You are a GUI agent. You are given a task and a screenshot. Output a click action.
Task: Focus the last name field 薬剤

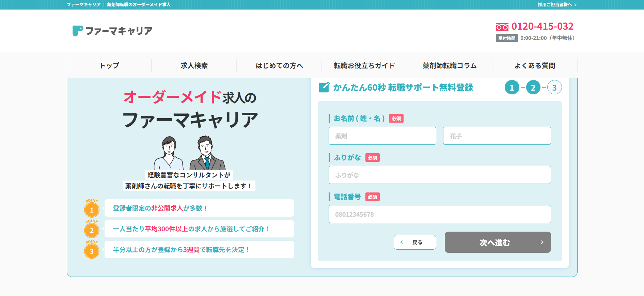pos(382,136)
